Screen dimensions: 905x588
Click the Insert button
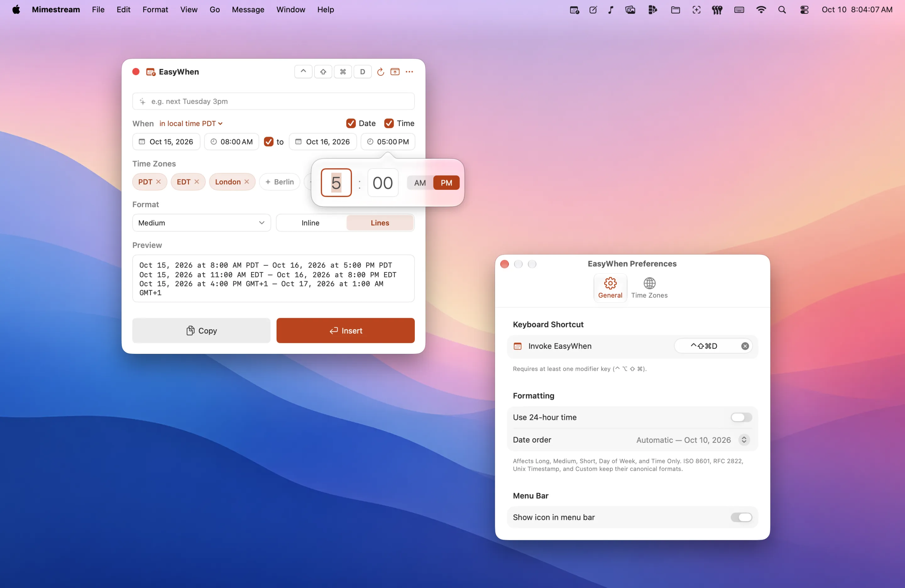tap(345, 331)
